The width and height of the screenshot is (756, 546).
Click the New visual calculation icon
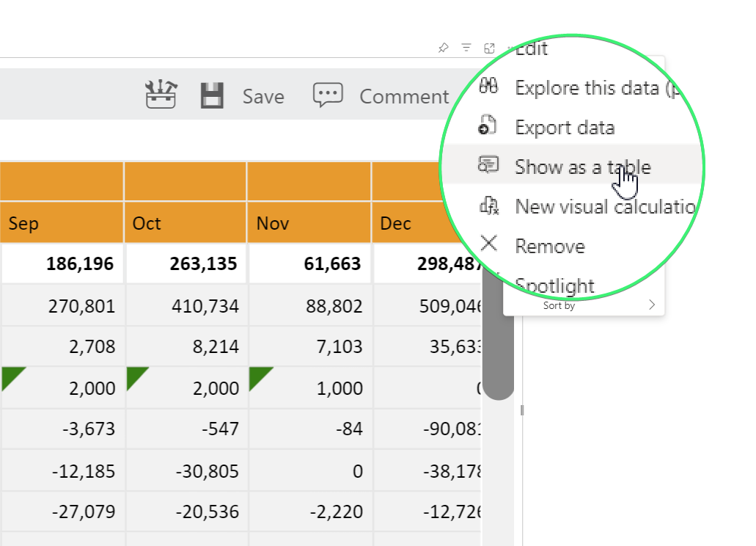tap(488, 205)
